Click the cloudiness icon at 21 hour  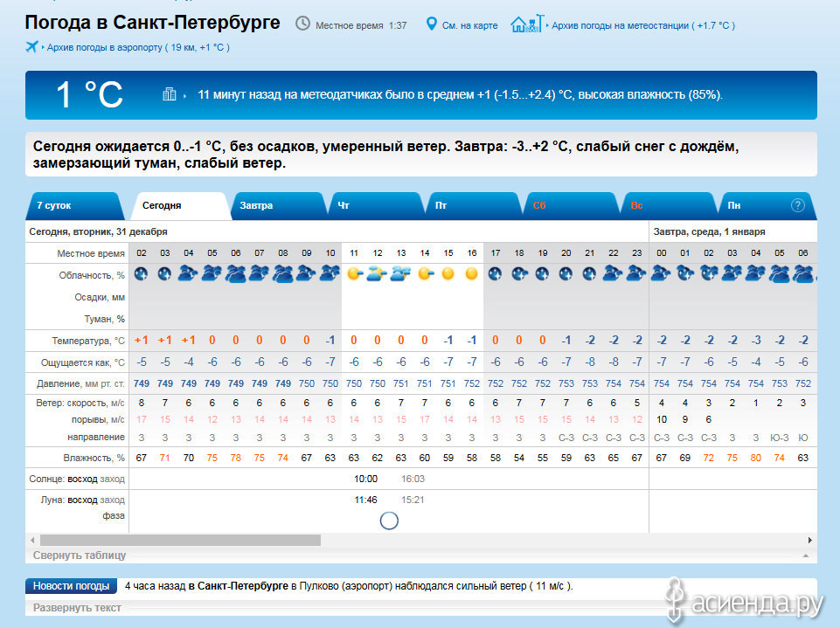(x=589, y=274)
